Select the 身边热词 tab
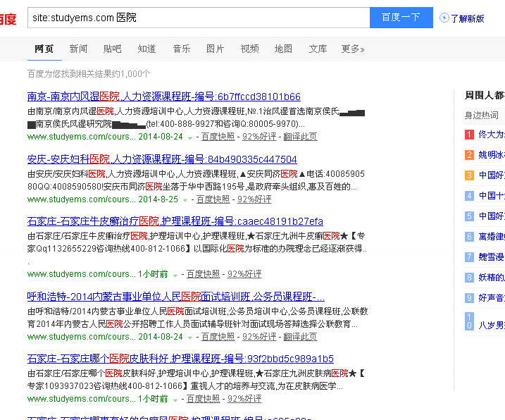The image size is (505, 420). [x=482, y=115]
